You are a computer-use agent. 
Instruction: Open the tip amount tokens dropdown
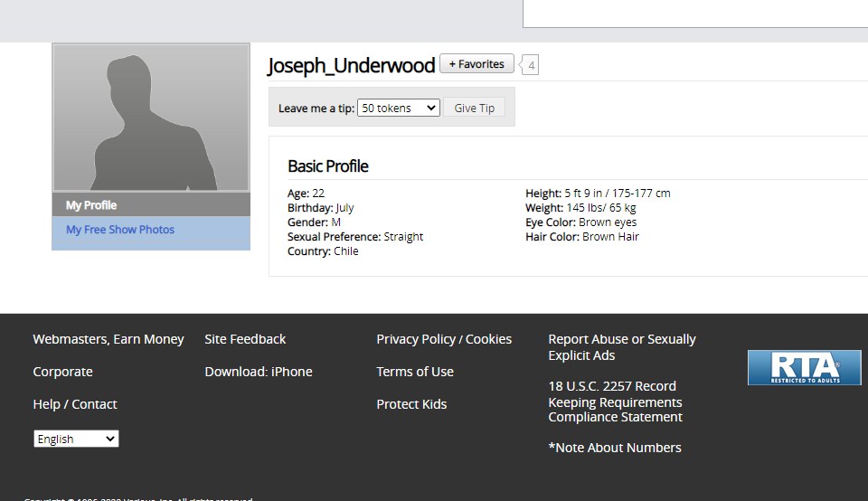(x=398, y=108)
